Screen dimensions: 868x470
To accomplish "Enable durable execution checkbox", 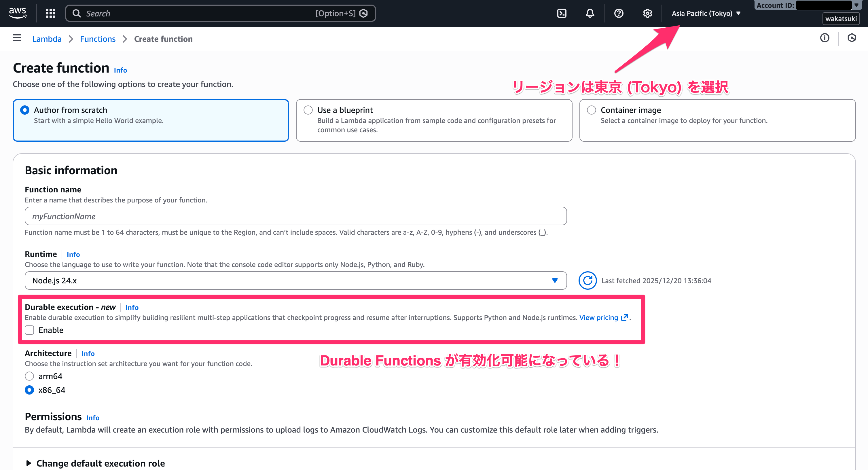I will point(30,330).
